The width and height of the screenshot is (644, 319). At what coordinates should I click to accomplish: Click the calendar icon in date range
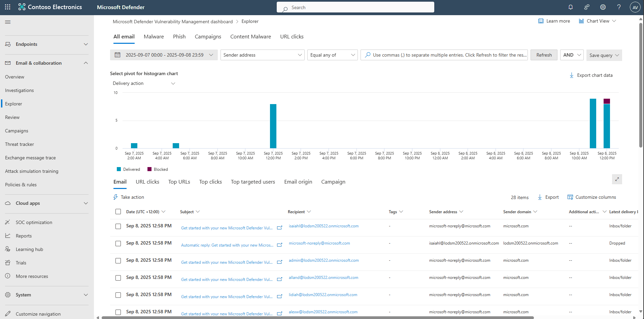(117, 55)
